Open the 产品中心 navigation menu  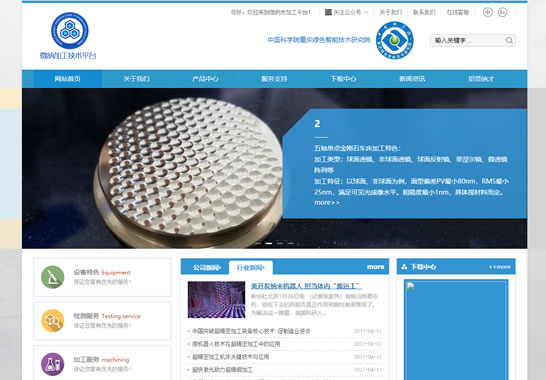click(x=205, y=79)
